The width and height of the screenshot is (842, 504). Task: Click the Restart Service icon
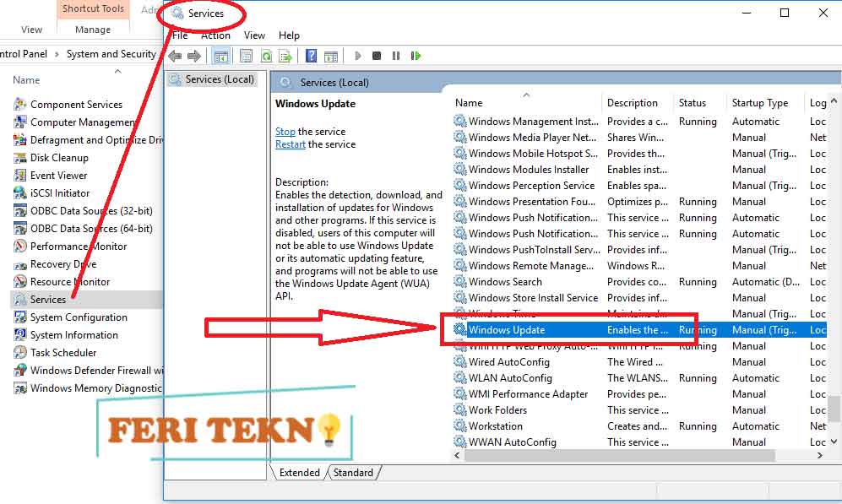pyautogui.click(x=416, y=56)
